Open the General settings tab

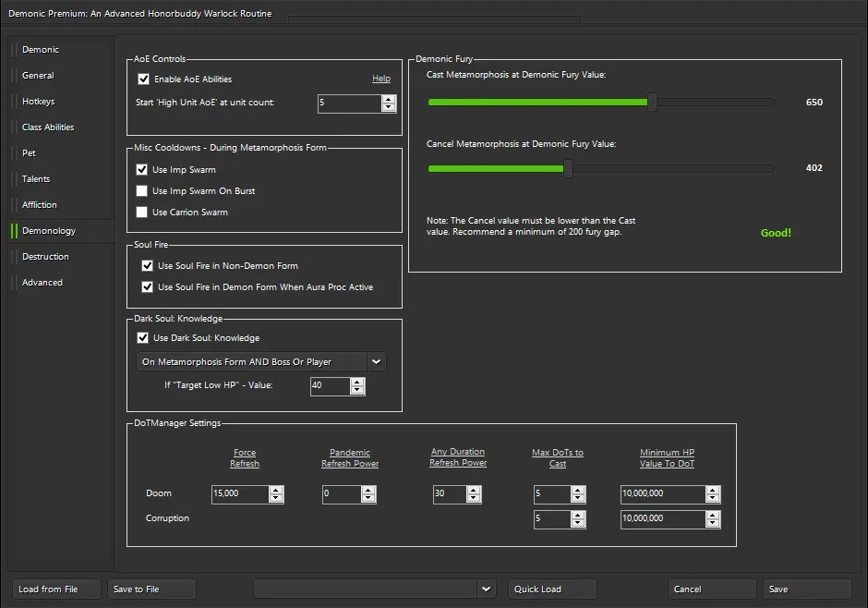[x=38, y=76]
